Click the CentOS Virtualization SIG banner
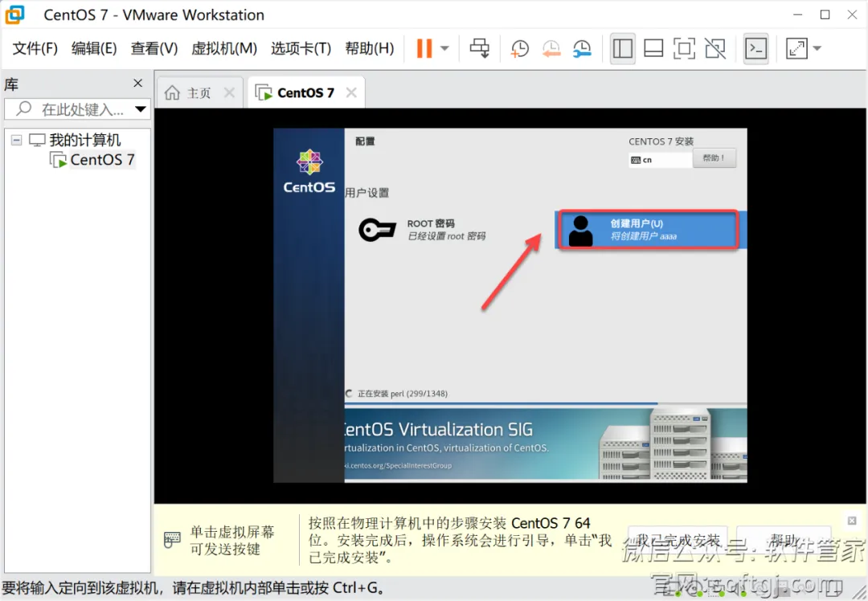Image resolution: width=868 pixels, height=601 pixels. [x=545, y=444]
